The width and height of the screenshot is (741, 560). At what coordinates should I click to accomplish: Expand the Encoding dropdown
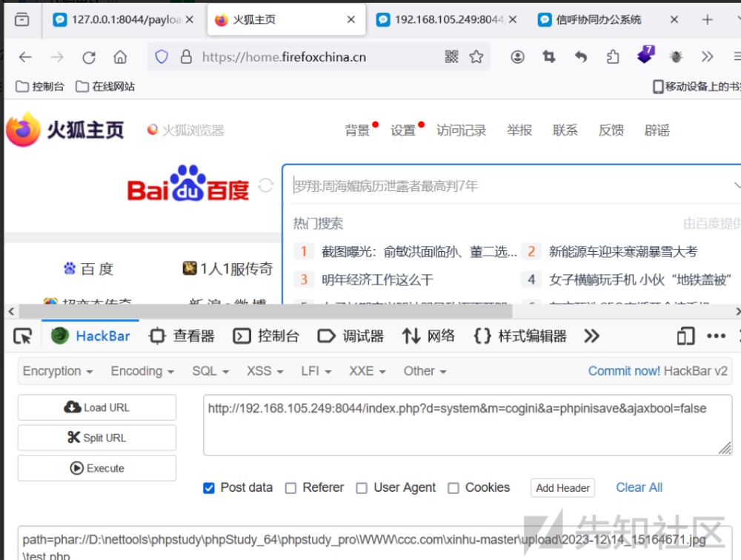[x=142, y=371]
